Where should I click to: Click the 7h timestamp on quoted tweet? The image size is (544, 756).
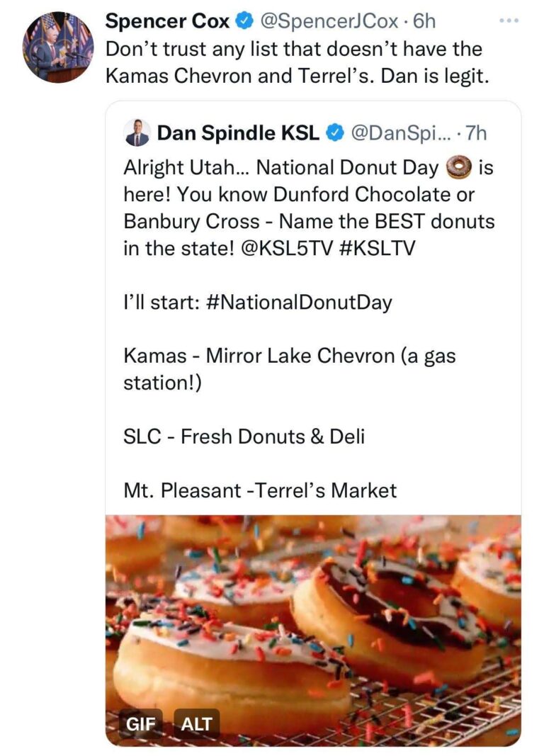[x=476, y=133]
